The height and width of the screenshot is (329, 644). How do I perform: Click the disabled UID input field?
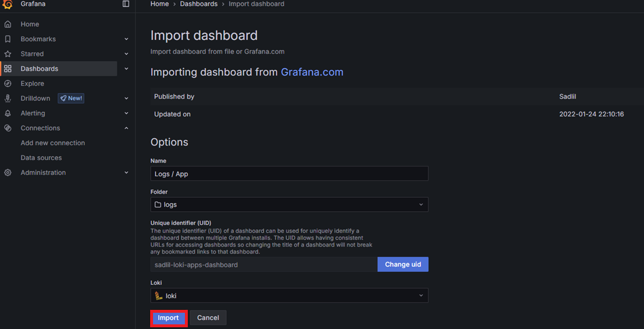[264, 265]
